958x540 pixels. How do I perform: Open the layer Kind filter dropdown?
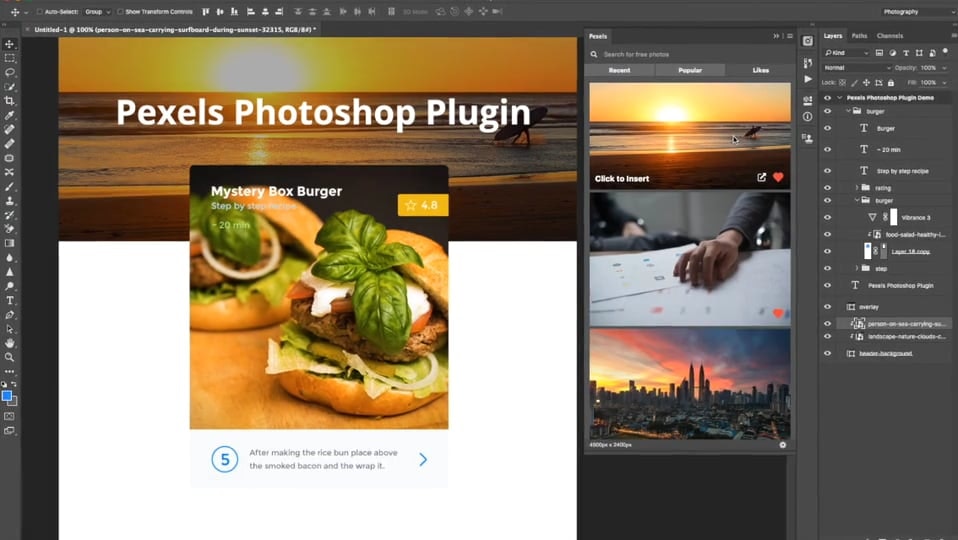pyautogui.click(x=847, y=53)
